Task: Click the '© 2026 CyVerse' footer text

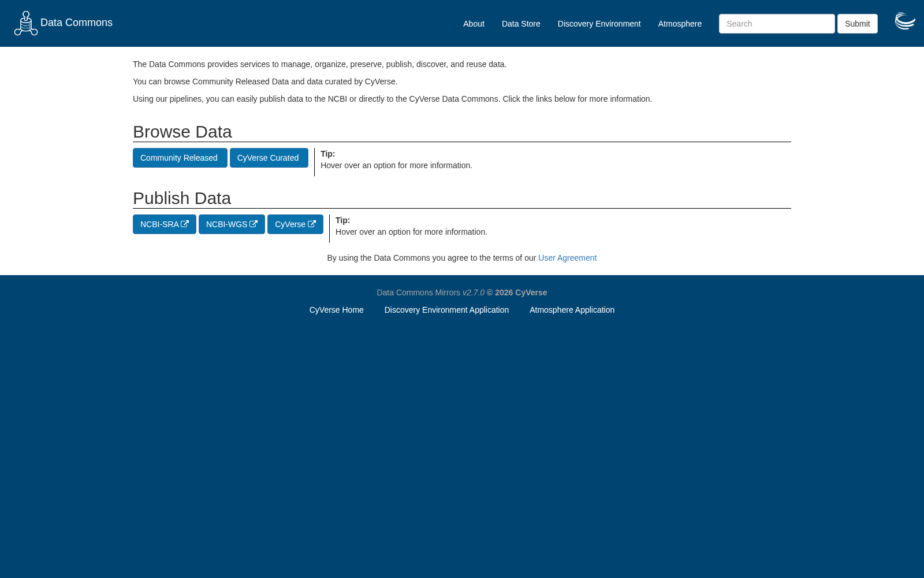Action: [x=517, y=292]
